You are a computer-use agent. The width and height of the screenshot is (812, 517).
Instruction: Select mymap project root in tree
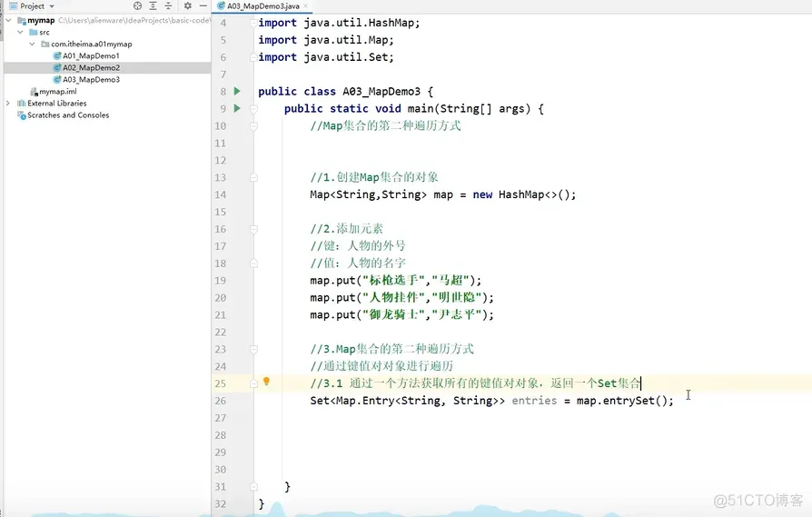[x=41, y=20]
